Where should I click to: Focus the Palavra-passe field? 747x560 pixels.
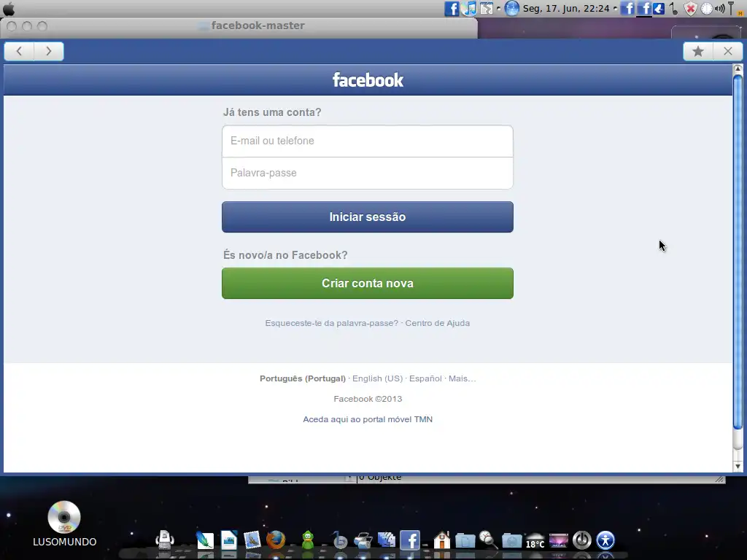coord(368,173)
